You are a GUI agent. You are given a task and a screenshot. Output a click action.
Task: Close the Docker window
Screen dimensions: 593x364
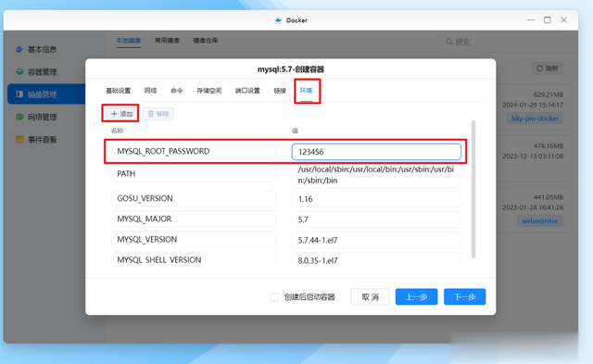564,19
